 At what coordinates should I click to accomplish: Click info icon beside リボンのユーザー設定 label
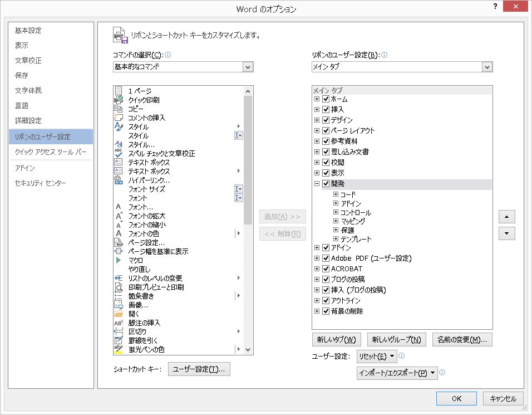tap(384, 55)
